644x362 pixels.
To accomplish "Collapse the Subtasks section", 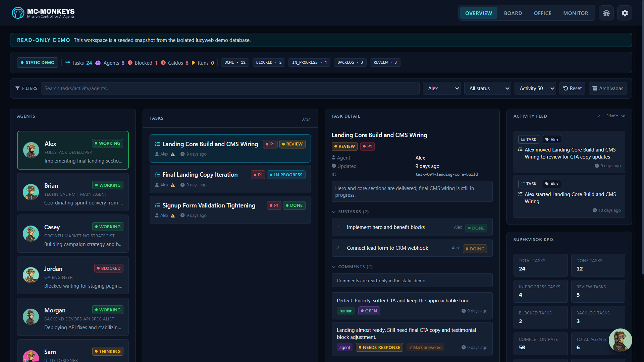I will pos(350,212).
